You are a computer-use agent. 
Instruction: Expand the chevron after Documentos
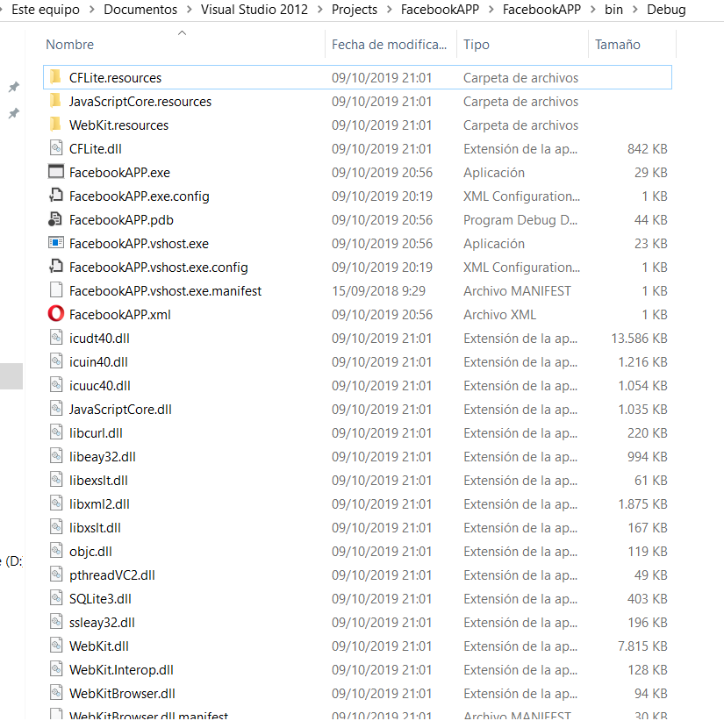pyautogui.click(x=189, y=10)
